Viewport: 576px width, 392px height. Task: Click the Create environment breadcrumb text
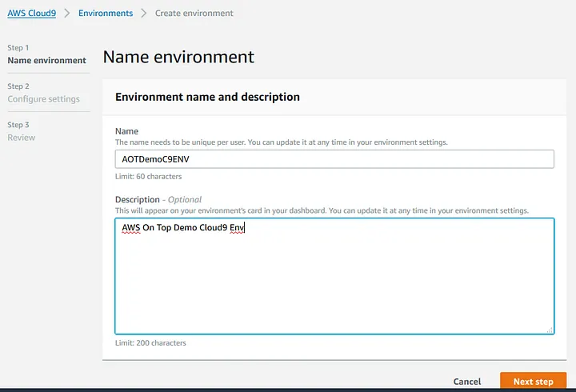[194, 14]
